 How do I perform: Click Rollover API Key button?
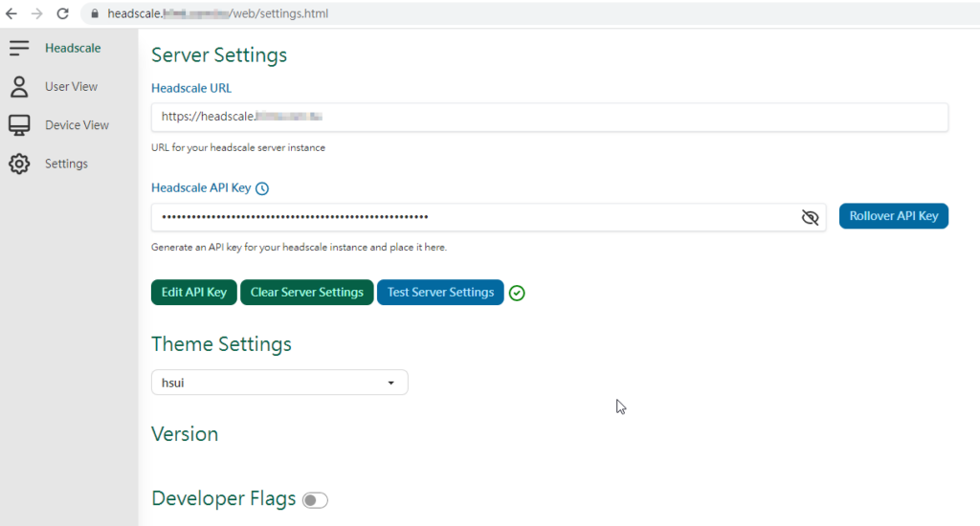893,216
